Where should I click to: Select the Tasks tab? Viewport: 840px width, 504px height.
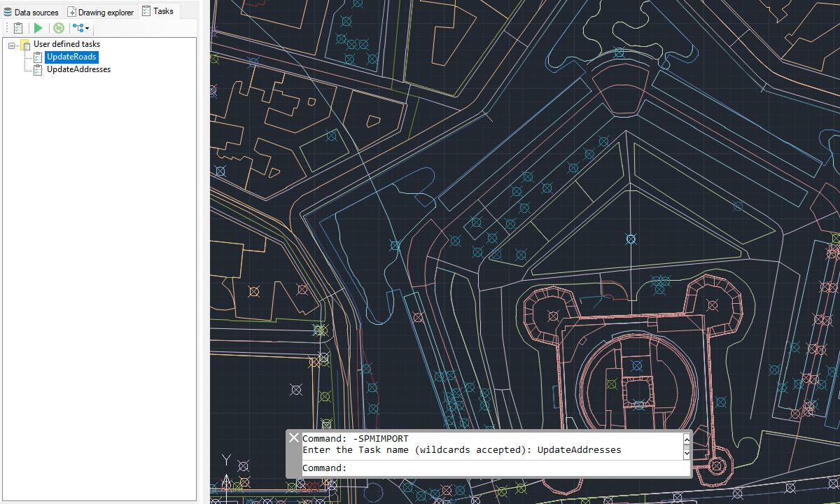(x=158, y=11)
